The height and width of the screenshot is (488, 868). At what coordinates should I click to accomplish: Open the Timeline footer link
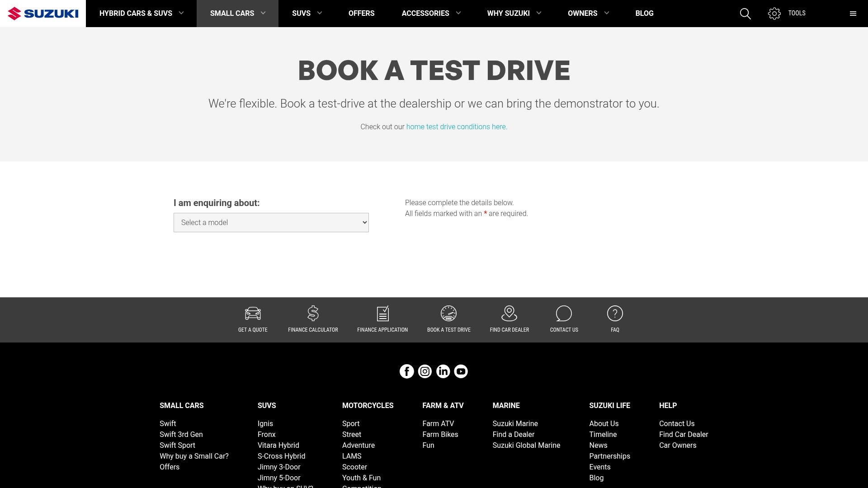pos(603,435)
